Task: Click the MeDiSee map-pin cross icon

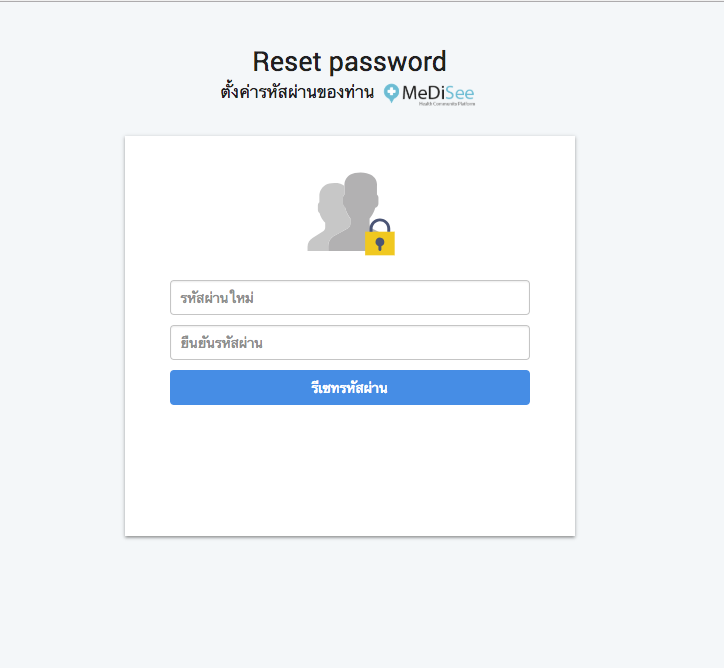Action: (391, 93)
